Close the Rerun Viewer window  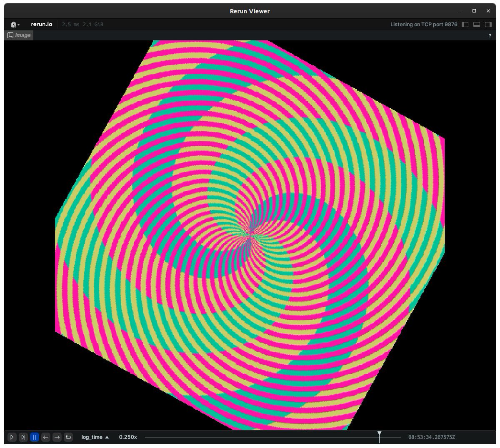(x=488, y=11)
